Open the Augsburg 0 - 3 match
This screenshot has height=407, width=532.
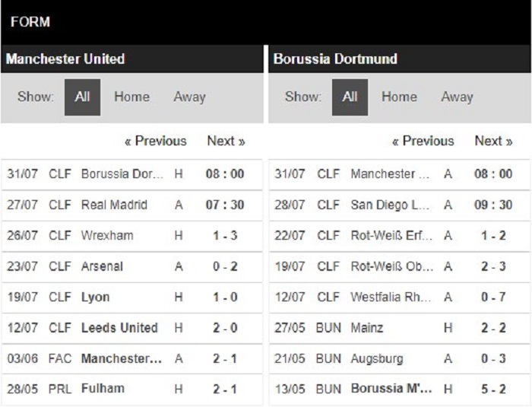[x=399, y=359]
